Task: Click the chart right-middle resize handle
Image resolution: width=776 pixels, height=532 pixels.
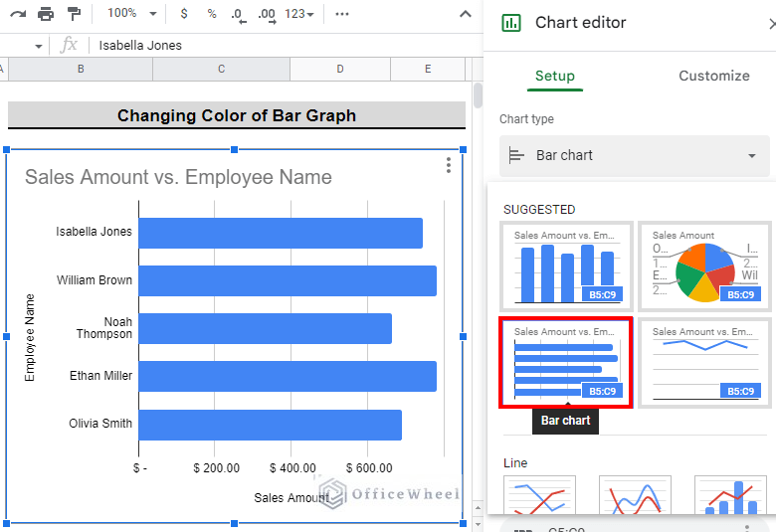Action: click(464, 336)
